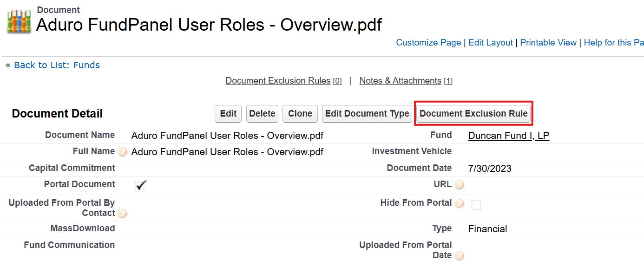Open help icon beside Hide From Portal
Viewport: 644px width, 261px height.
tap(460, 203)
